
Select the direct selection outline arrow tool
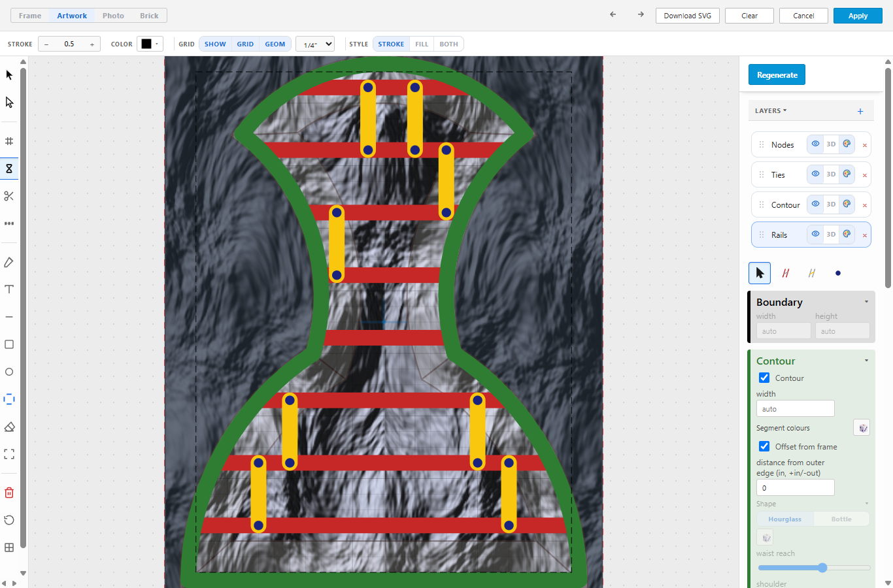tap(9, 103)
